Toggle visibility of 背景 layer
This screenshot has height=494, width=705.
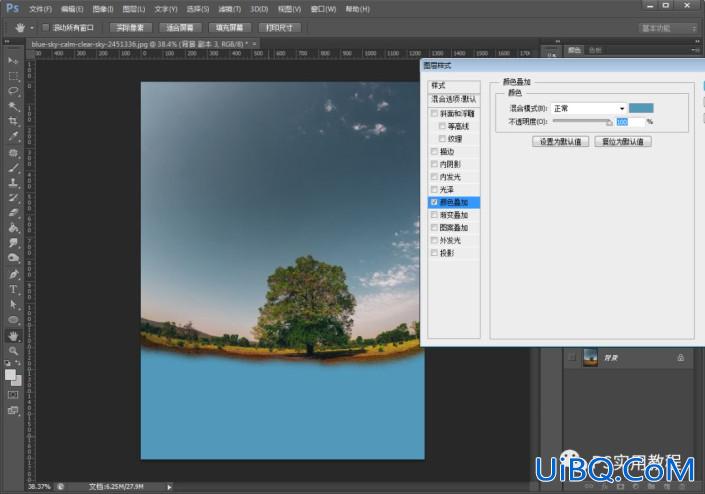point(571,358)
